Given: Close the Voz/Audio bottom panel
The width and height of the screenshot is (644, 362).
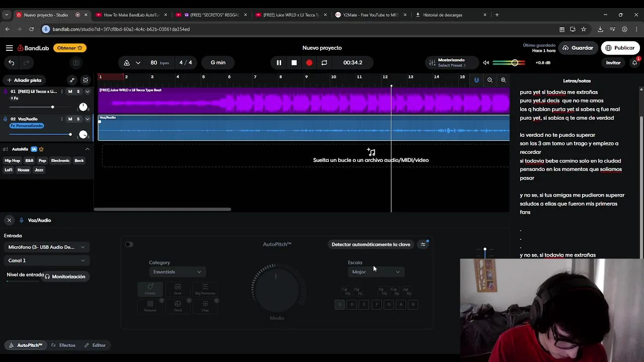Looking at the screenshot, I should (9, 220).
